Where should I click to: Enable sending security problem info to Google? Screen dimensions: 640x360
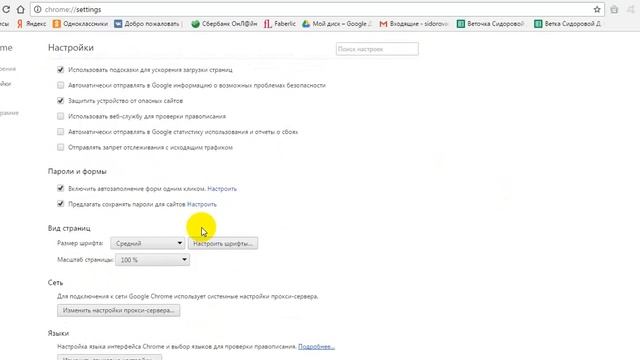[x=60, y=85]
